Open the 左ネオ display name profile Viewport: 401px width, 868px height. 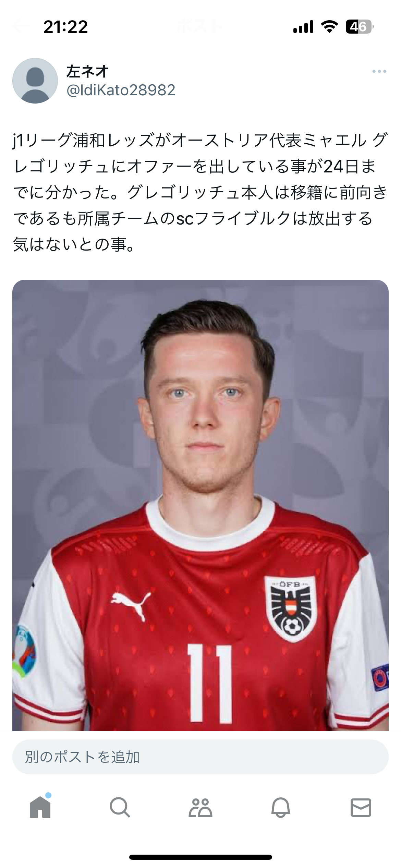click(x=87, y=71)
